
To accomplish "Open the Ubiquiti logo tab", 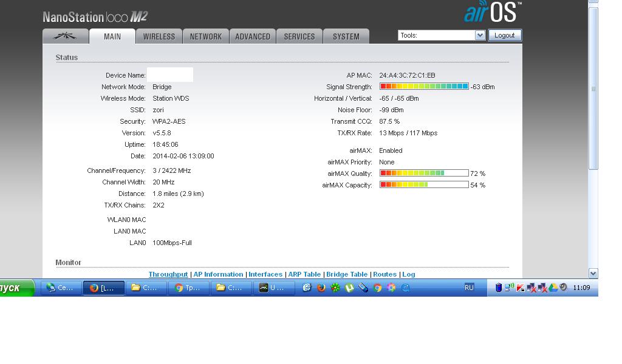I will point(66,36).
